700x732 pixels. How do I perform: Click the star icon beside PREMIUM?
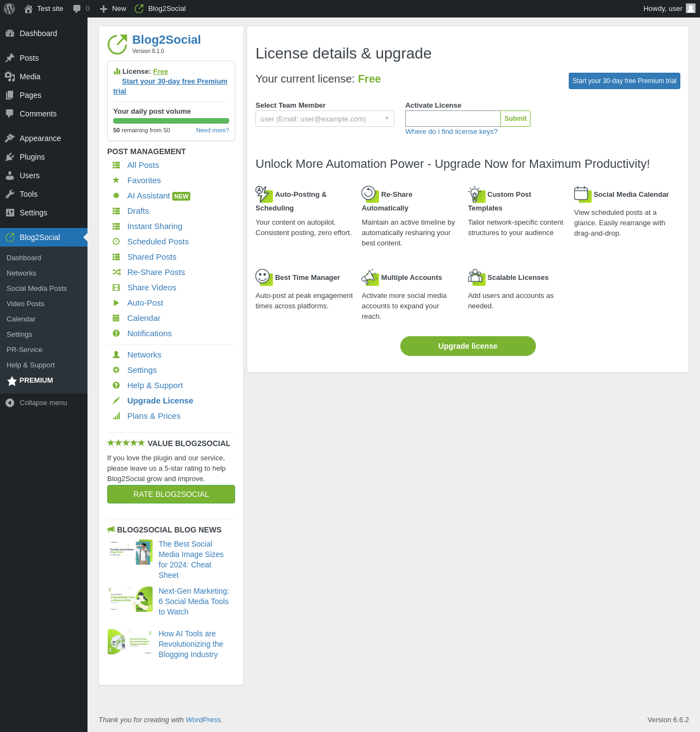(12, 381)
